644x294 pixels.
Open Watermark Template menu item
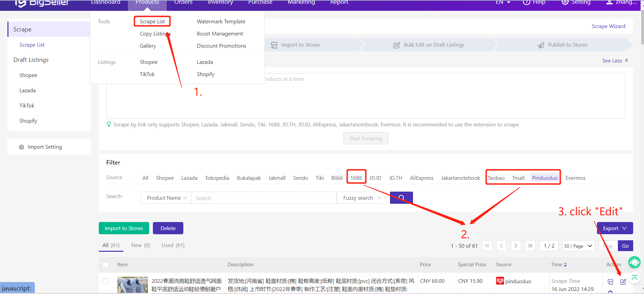221,22
